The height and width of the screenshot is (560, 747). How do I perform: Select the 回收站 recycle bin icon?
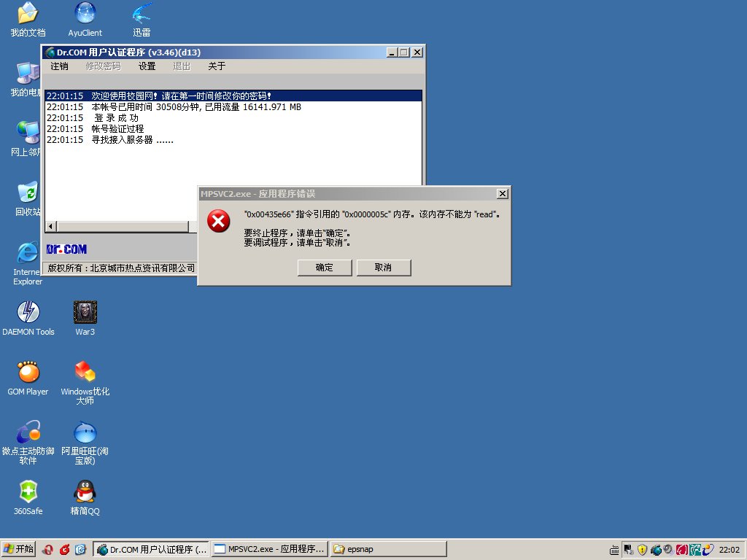tap(28, 198)
